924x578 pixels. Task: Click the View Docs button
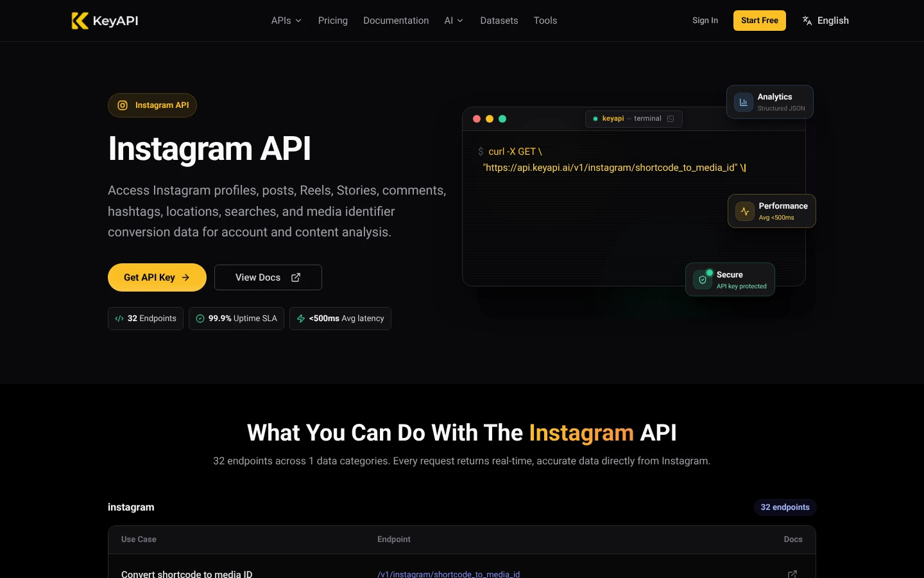pos(268,277)
